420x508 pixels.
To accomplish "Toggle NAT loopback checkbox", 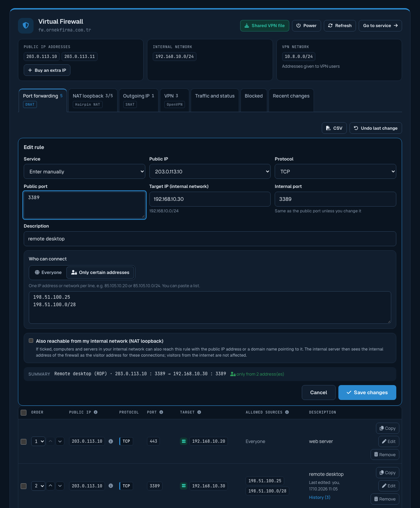I will [31, 341].
